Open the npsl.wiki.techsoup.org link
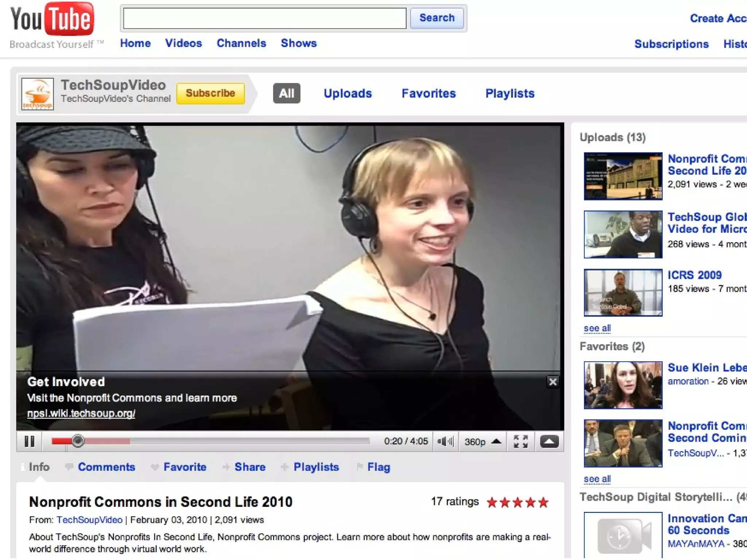The width and height of the screenshot is (747, 560). tap(81, 413)
